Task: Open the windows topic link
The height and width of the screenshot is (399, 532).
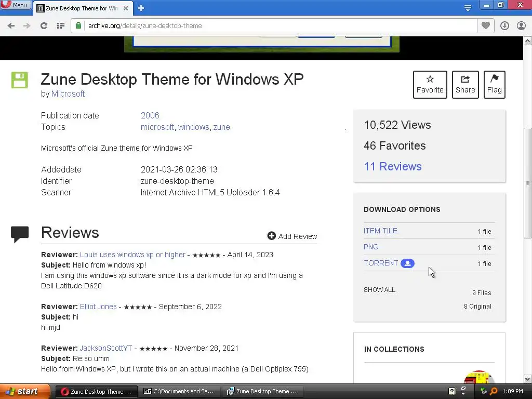Action: 193,127
